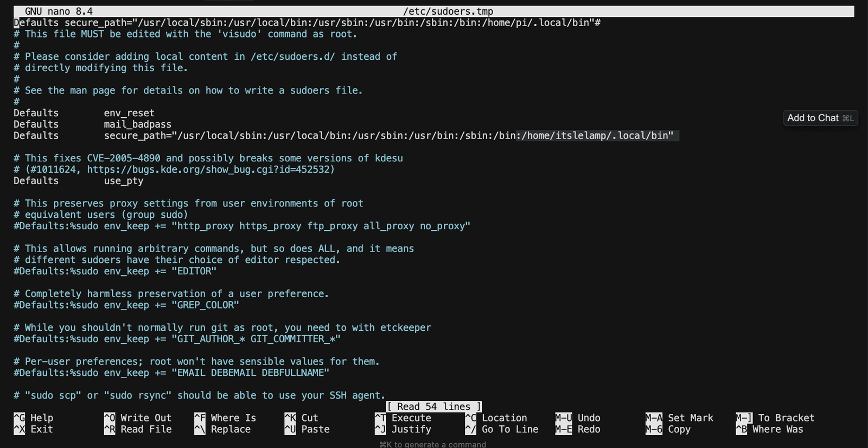Viewport: 868px width, 448px height.
Task: Choose the ^O Write Out shortcut
Action: (138, 418)
